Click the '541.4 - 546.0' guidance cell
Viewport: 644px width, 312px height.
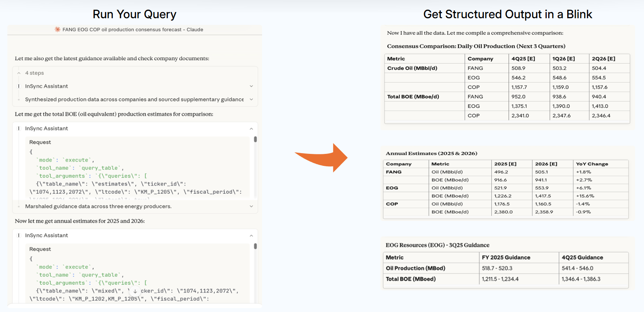click(x=577, y=268)
